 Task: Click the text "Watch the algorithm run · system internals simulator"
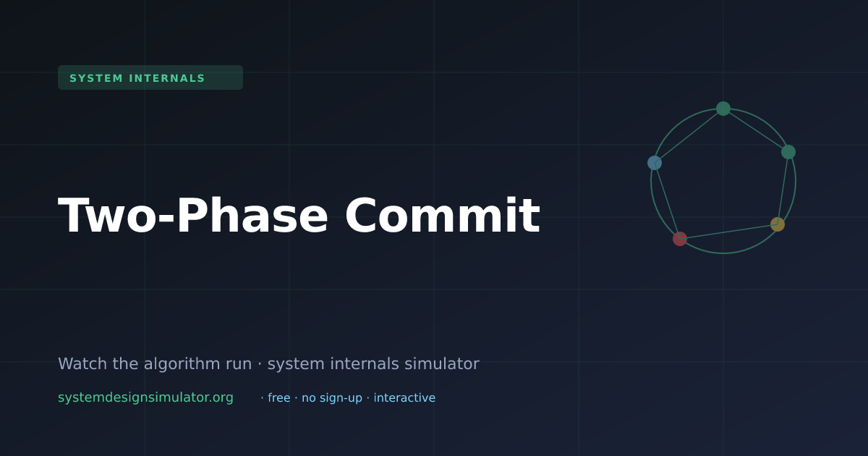[268, 363]
